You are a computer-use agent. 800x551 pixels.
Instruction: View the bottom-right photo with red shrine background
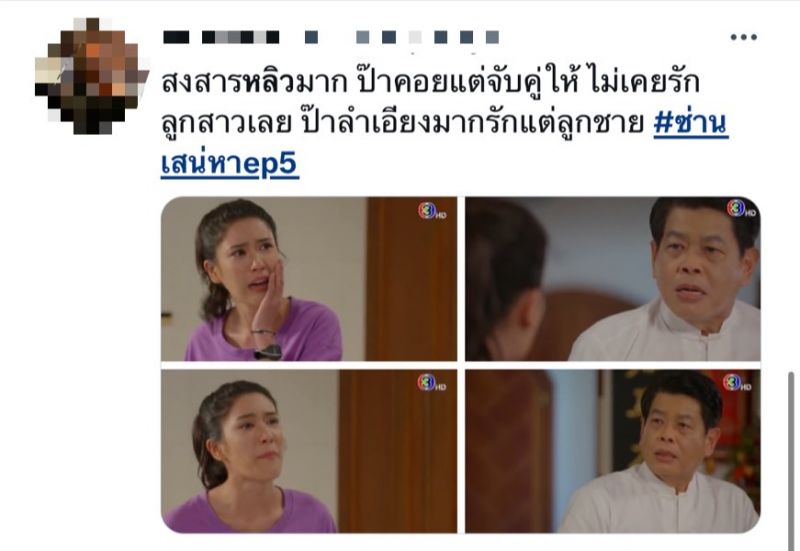click(613, 451)
